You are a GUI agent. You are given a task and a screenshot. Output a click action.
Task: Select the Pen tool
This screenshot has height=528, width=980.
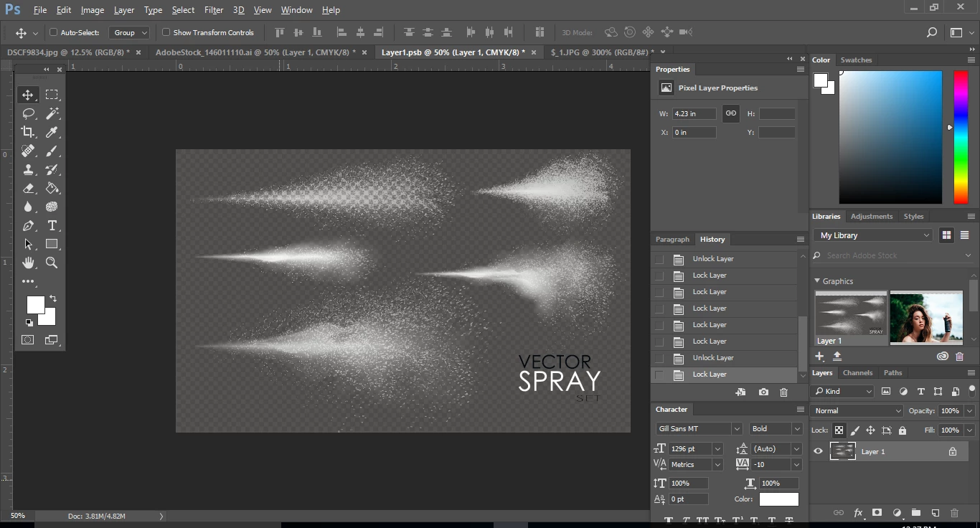[x=28, y=225]
